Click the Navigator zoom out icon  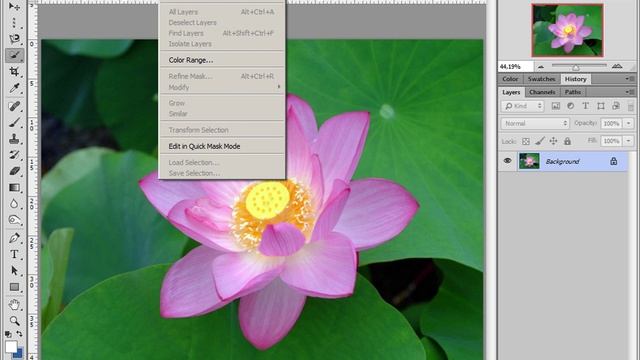(x=541, y=67)
